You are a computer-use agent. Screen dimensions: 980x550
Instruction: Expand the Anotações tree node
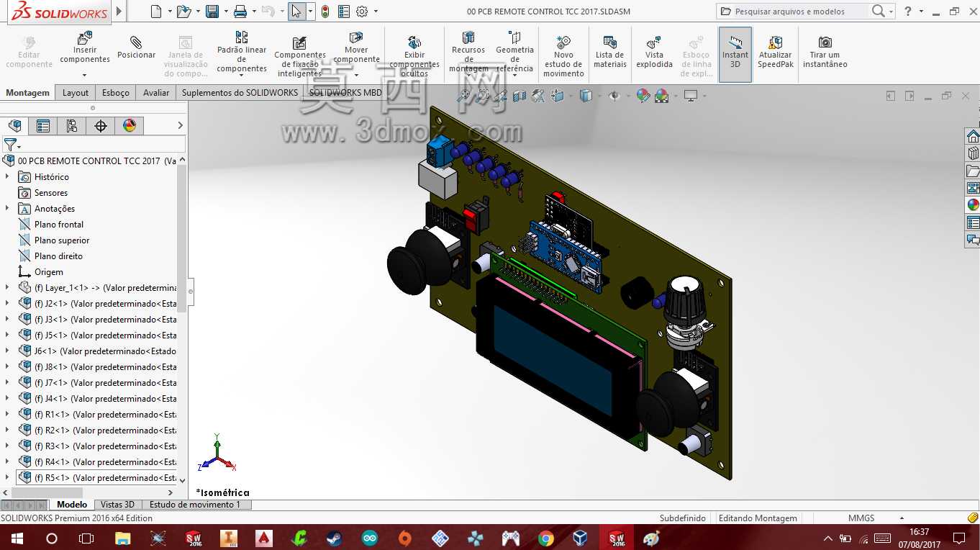pos(7,208)
